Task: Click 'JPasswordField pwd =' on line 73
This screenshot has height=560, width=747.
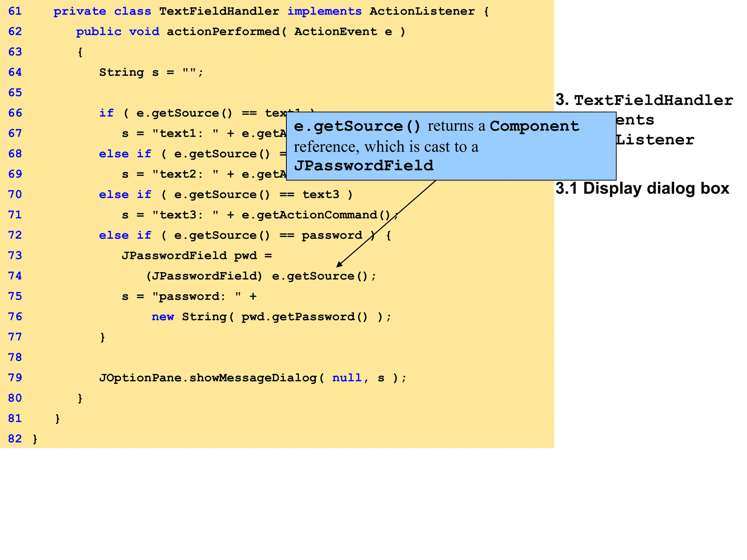Action: pos(197,256)
